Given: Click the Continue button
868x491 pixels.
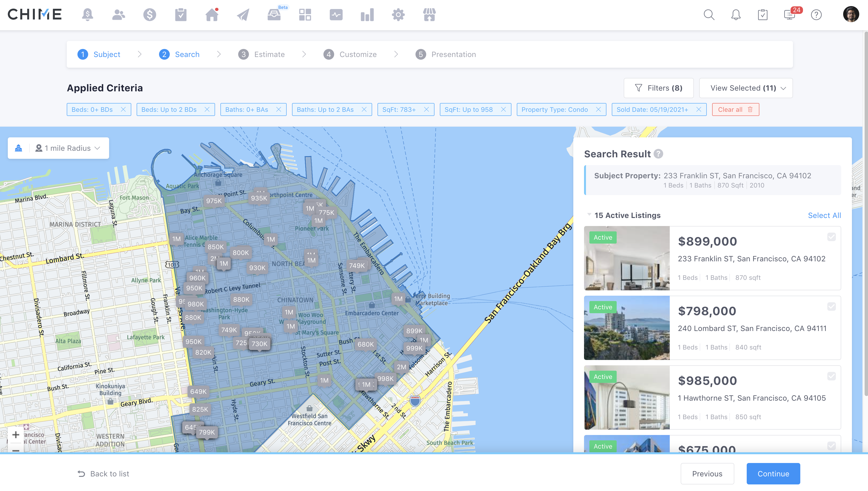Looking at the screenshot, I should 773,474.
